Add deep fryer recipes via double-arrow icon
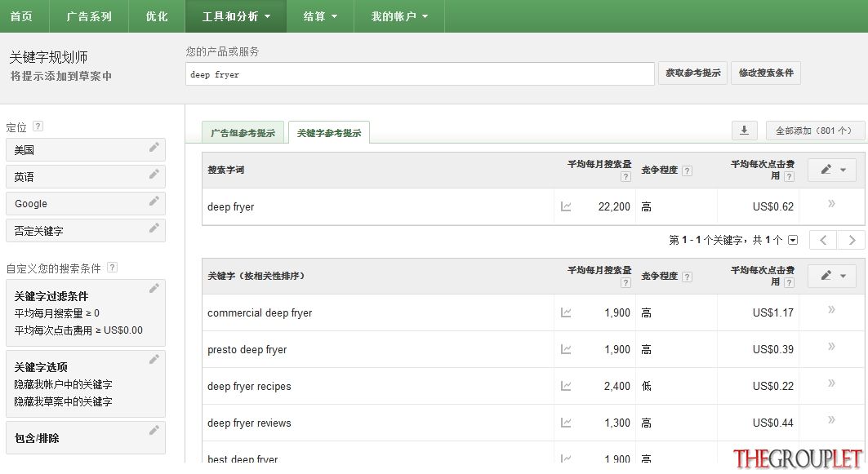Screen dimensions: 868x474 click(x=831, y=383)
